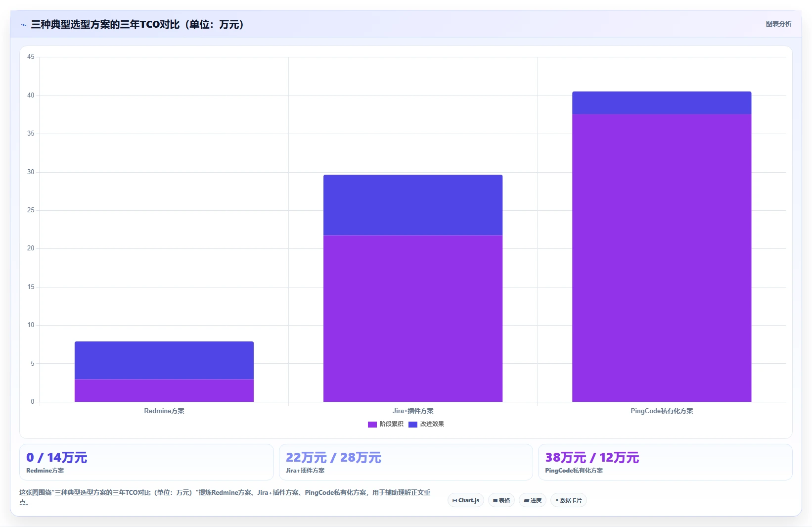Click the Jira+插件方案 blue bar segment

point(413,205)
